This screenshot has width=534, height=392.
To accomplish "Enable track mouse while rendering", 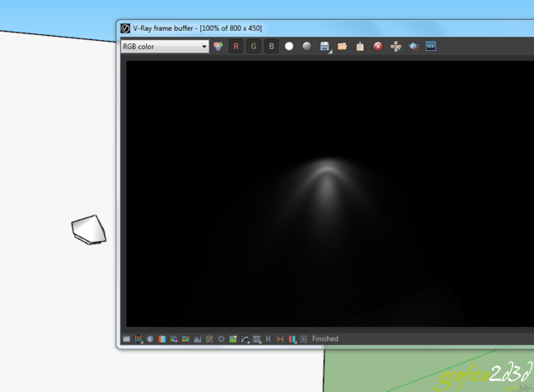I will (395, 46).
